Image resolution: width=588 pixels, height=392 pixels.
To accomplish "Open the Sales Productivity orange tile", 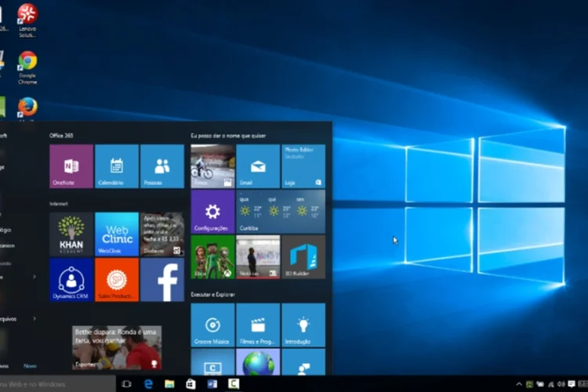I will 117,279.
